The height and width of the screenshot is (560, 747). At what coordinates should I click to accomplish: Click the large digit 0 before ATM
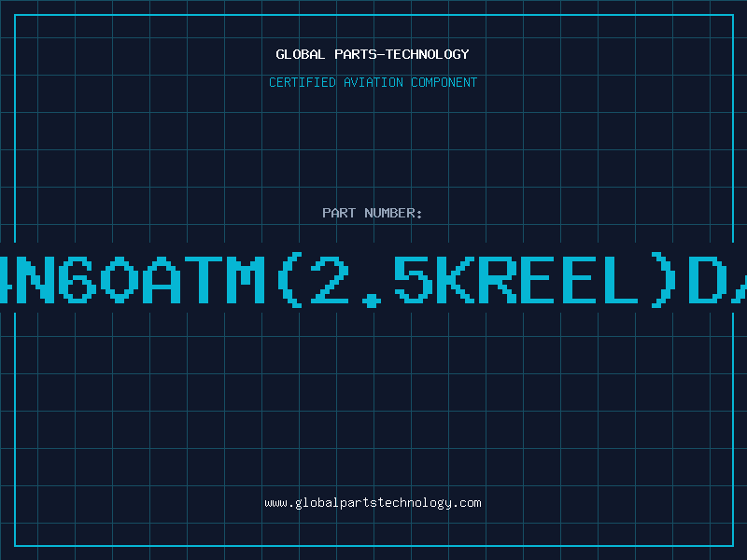(x=120, y=279)
